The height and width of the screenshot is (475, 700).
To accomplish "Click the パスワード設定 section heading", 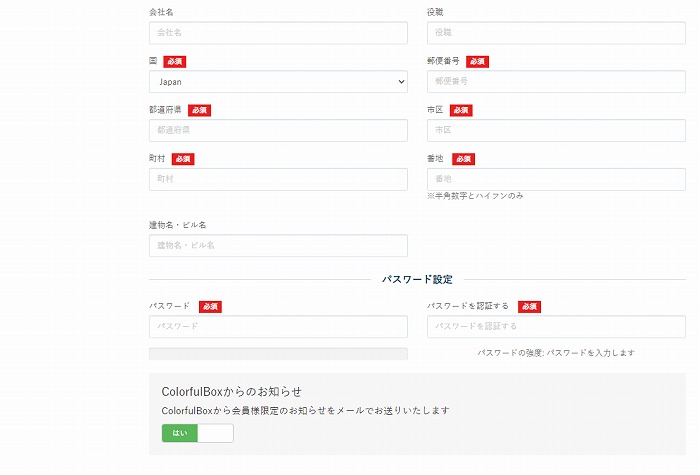I will [417, 280].
